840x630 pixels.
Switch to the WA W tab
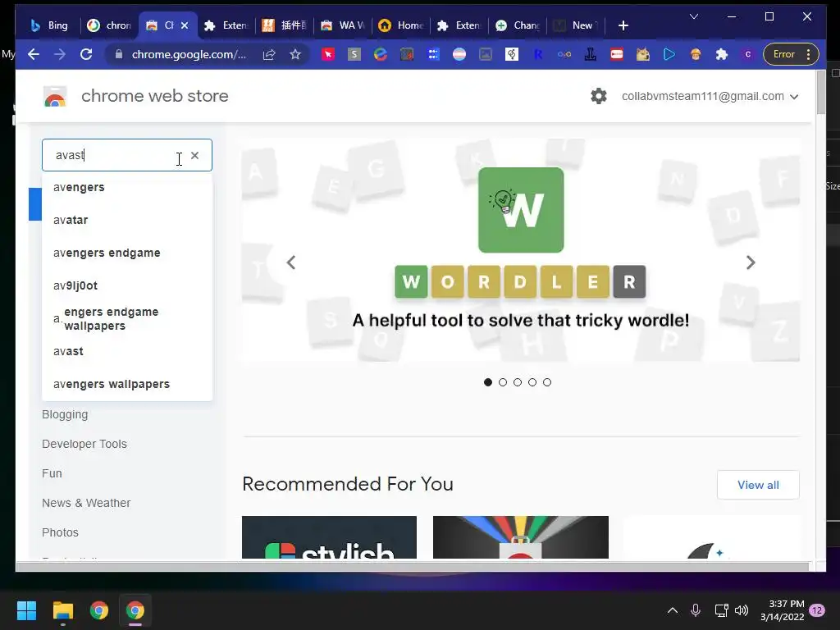point(343,25)
